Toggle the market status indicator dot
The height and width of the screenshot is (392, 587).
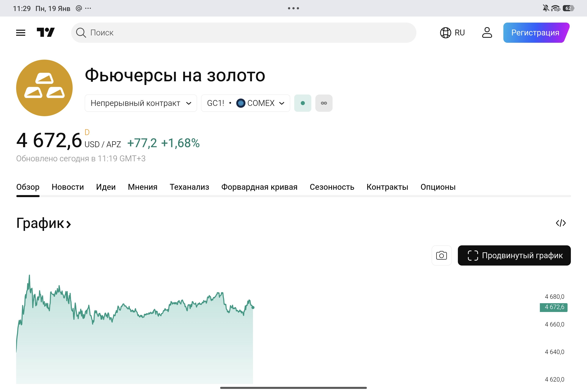pyautogui.click(x=303, y=103)
